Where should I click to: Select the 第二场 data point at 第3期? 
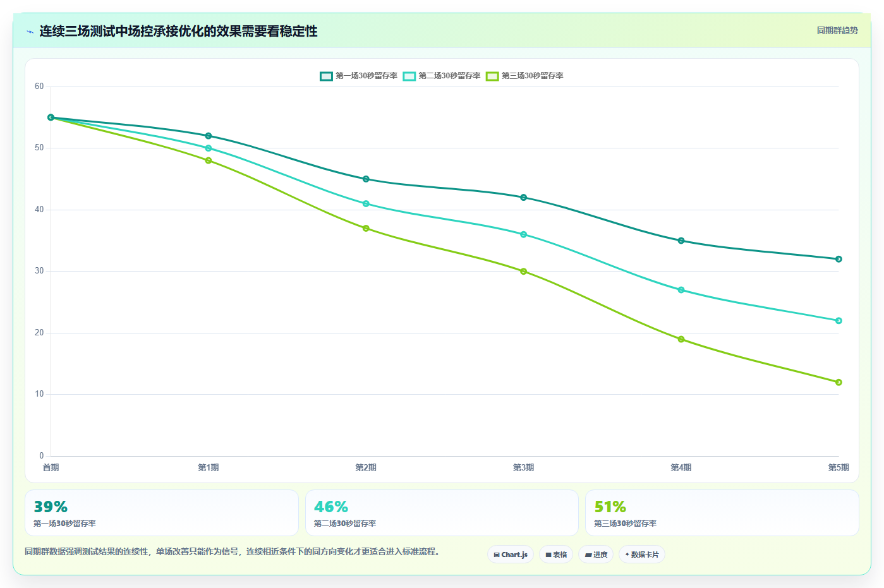click(x=524, y=234)
